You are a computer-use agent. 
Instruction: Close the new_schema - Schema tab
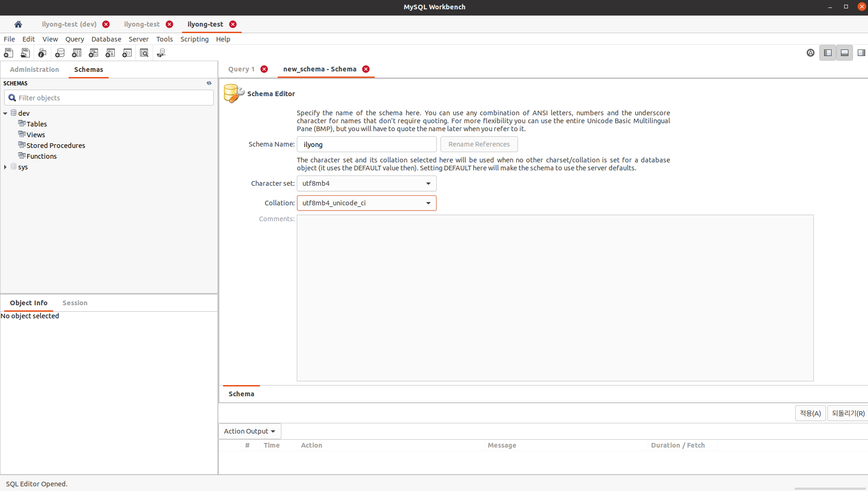coord(366,69)
